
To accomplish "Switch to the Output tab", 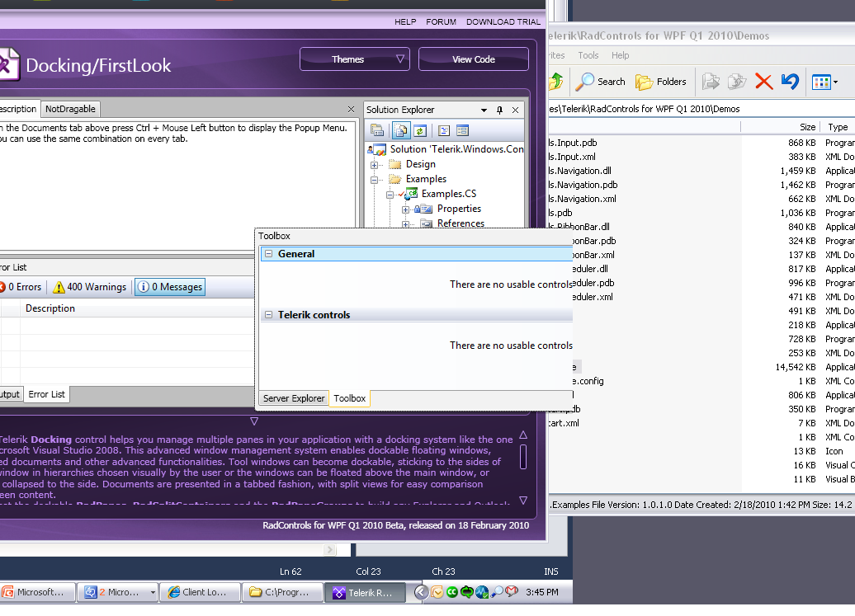I will (10, 394).
